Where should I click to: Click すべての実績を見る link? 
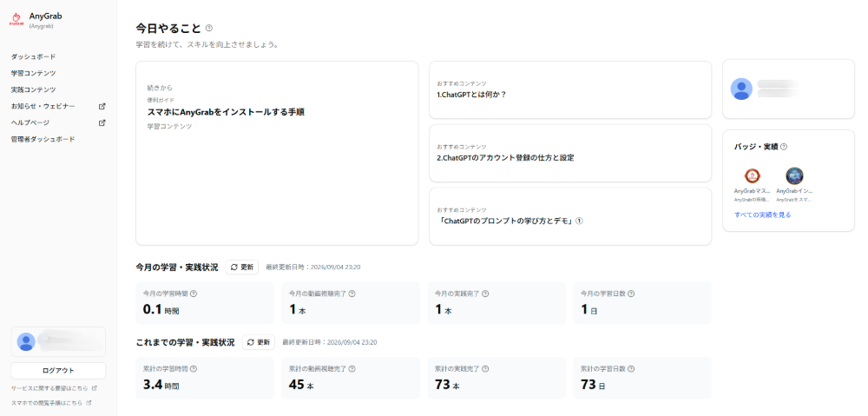click(762, 215)
